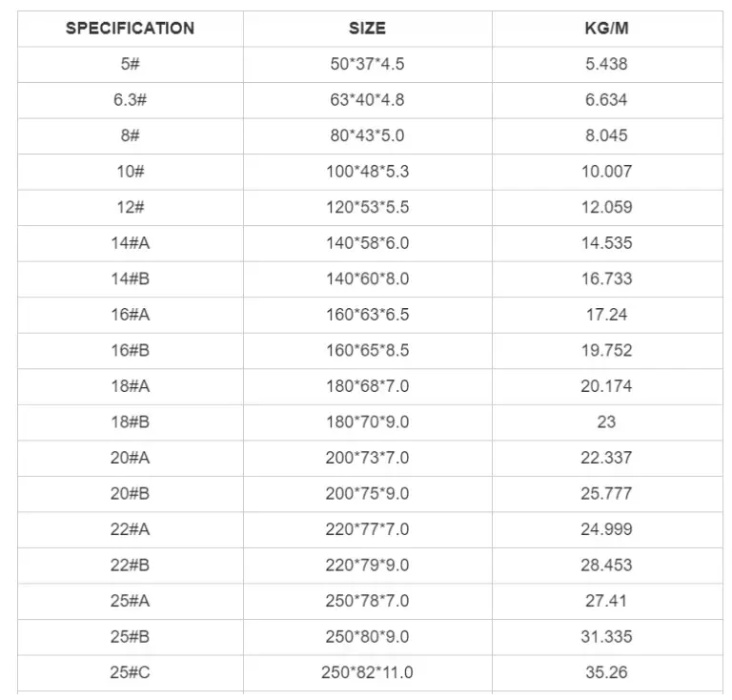Click the SPECIFICATION column header
732x700 pixels.
(x=130, y=29)
